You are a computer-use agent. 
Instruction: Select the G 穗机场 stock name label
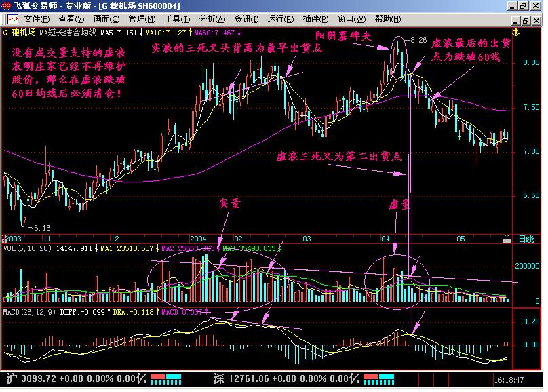(19, 33)
